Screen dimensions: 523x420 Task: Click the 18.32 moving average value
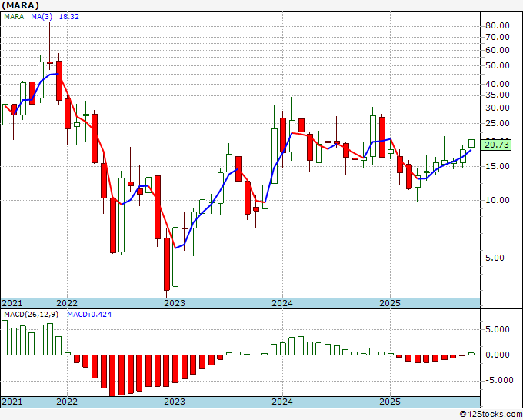[68, 16]
